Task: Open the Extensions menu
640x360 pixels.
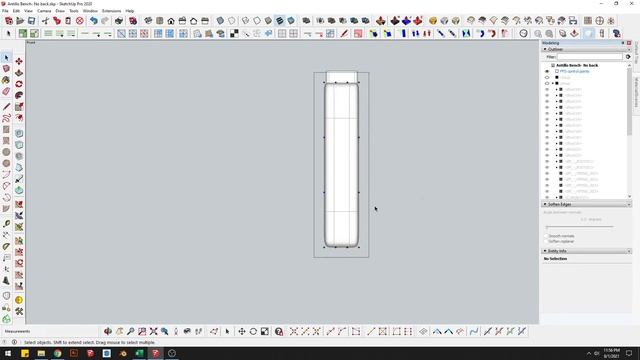Action: pos(111,11)
